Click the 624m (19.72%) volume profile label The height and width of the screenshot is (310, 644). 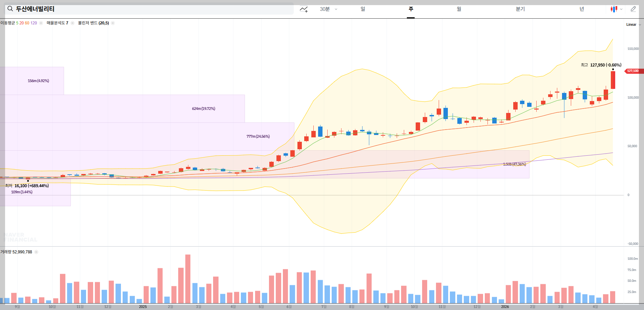click(x=204, y=109)
